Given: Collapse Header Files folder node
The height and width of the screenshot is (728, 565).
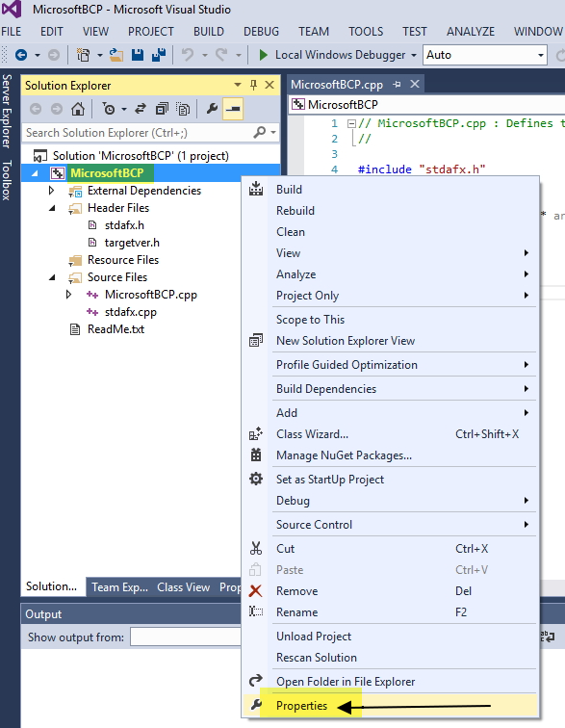Looking at the screenshot, I should [x=53, y=208].
